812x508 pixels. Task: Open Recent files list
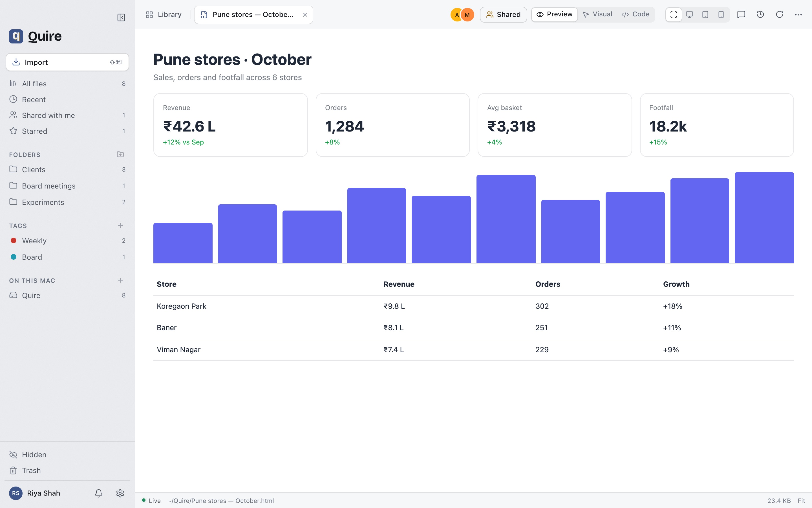click(67, 99)
